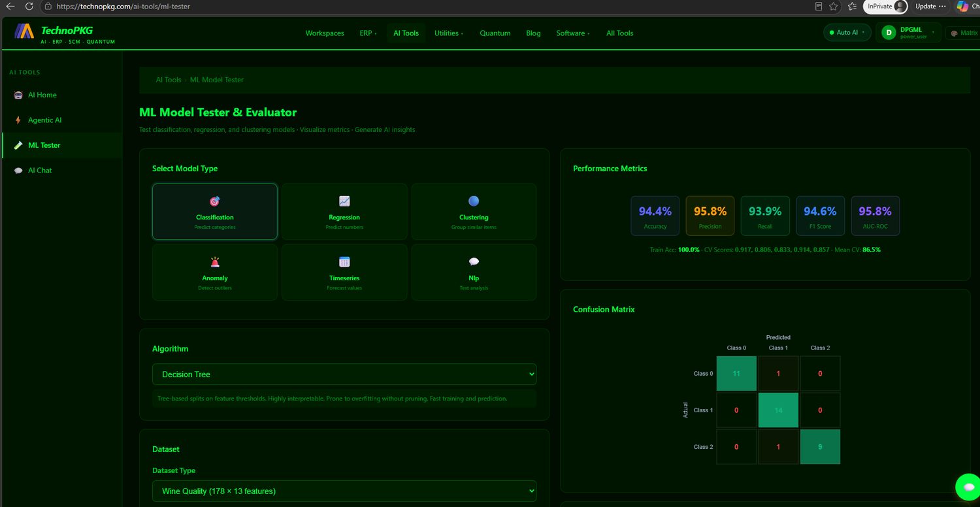
Task: Open the Auto AI selector
Action: click(x=847, y=33)
